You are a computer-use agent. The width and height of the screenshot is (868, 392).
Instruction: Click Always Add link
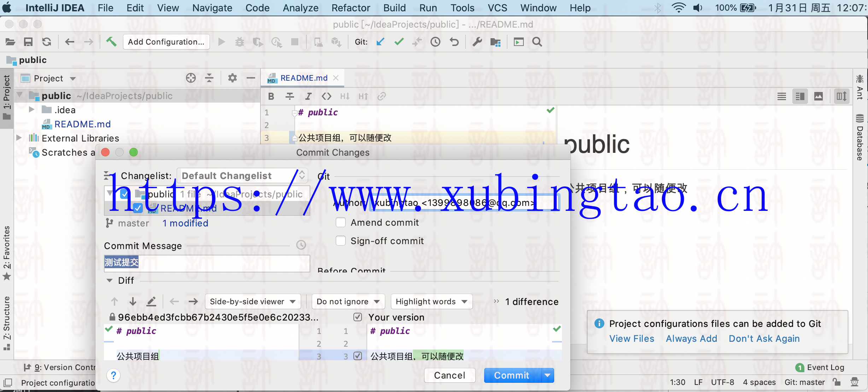click(691, 339)
